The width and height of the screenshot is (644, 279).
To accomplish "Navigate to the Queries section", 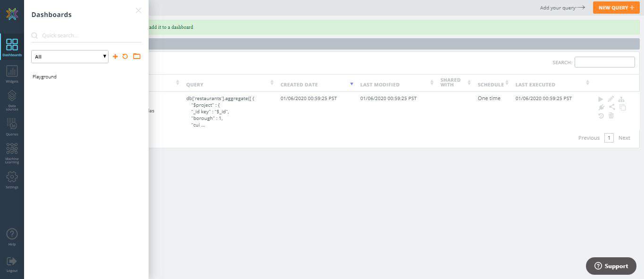I will [x=12, y=125].
